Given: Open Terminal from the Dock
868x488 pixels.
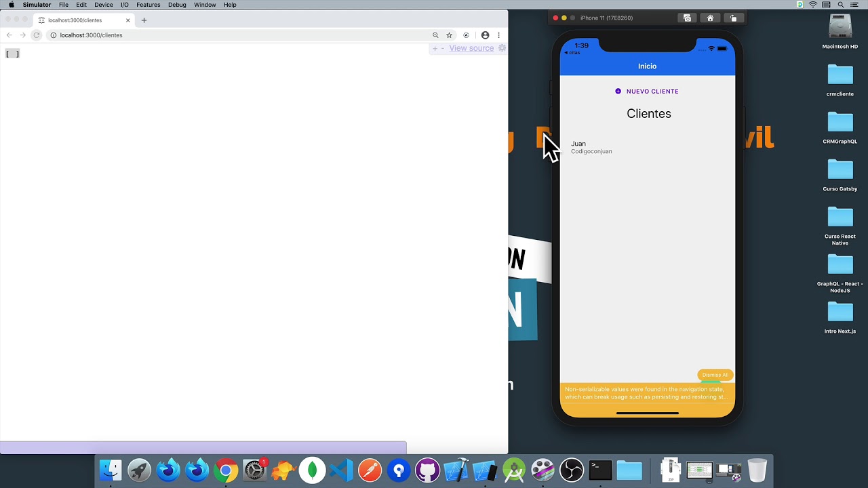Looking at the screenshot, I should (x=600, y=470).
